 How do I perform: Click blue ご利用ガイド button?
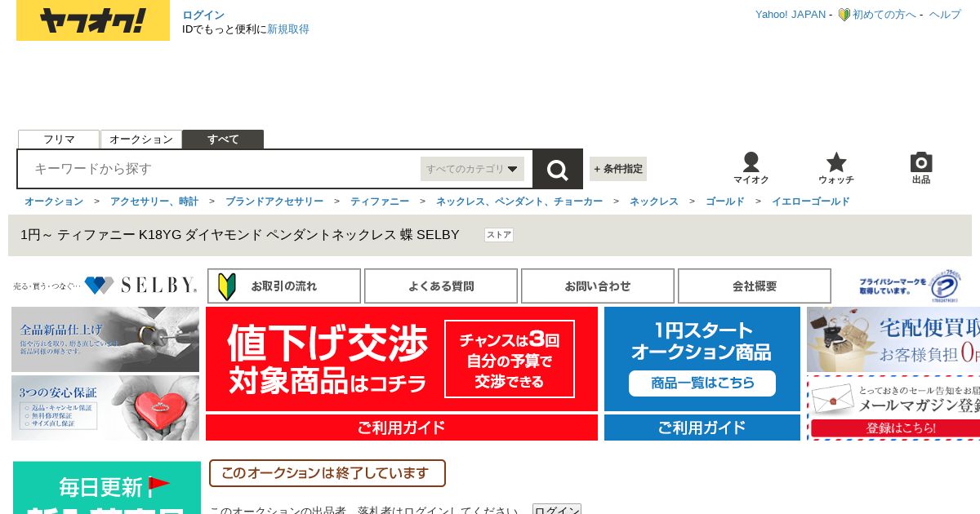tap(702, 428)
